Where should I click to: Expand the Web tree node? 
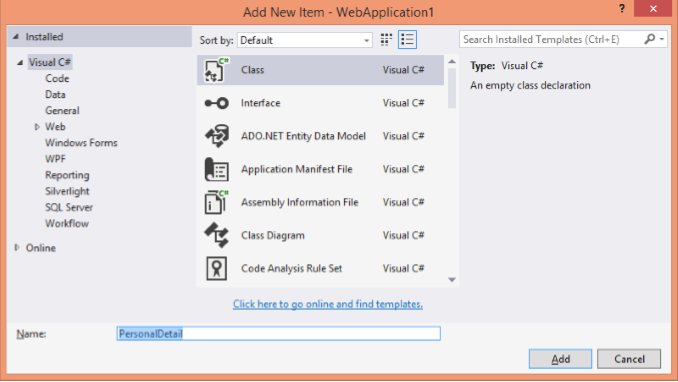click(37, 127)
